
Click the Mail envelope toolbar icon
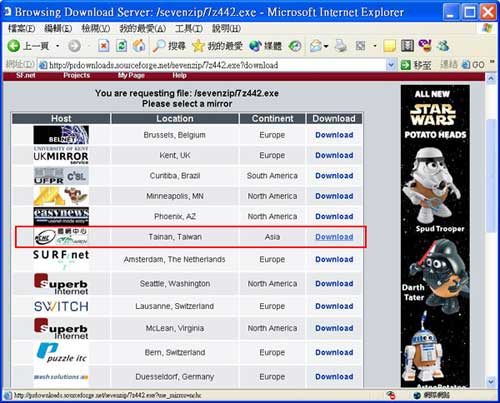coord(316,46)
